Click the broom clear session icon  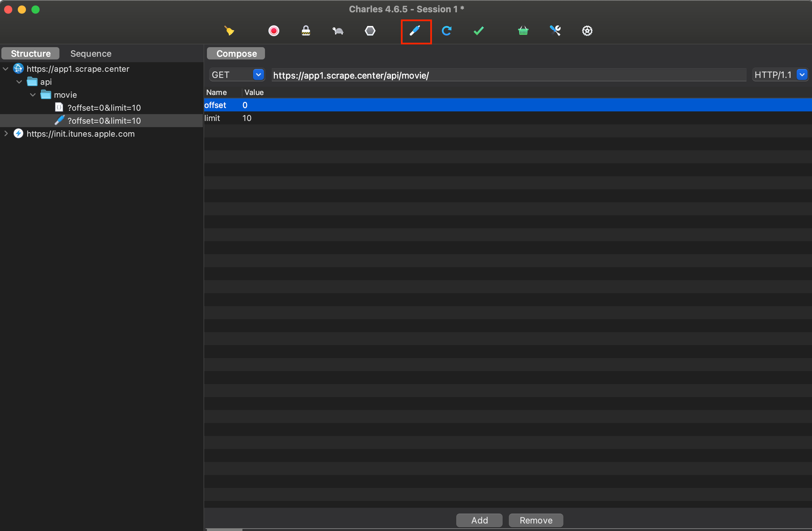pyautogui.click(x=229, y=31)
